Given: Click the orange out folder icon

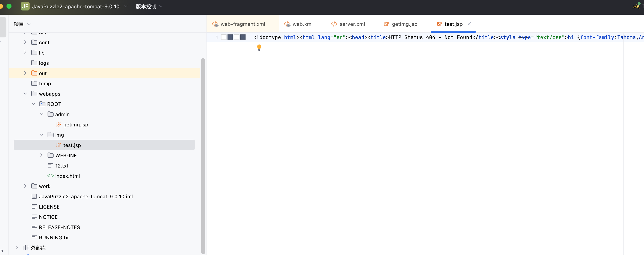Looking at the screenshot, I should (34, 73).
